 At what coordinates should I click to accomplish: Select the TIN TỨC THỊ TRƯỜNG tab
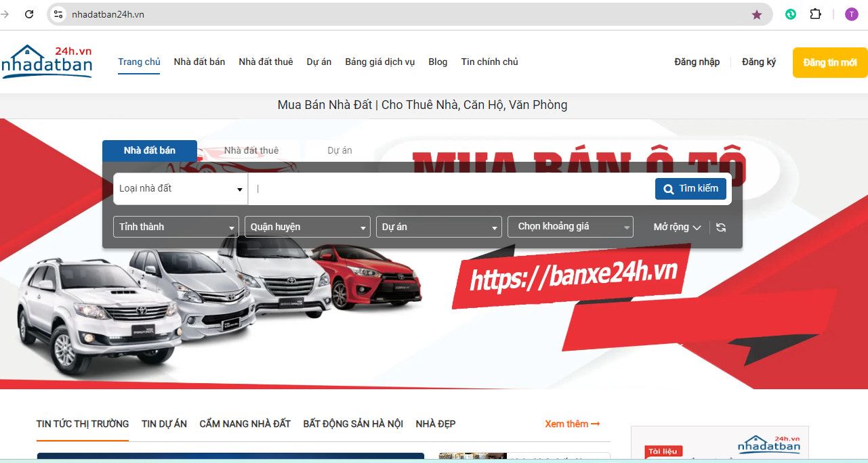click(83, 424)
